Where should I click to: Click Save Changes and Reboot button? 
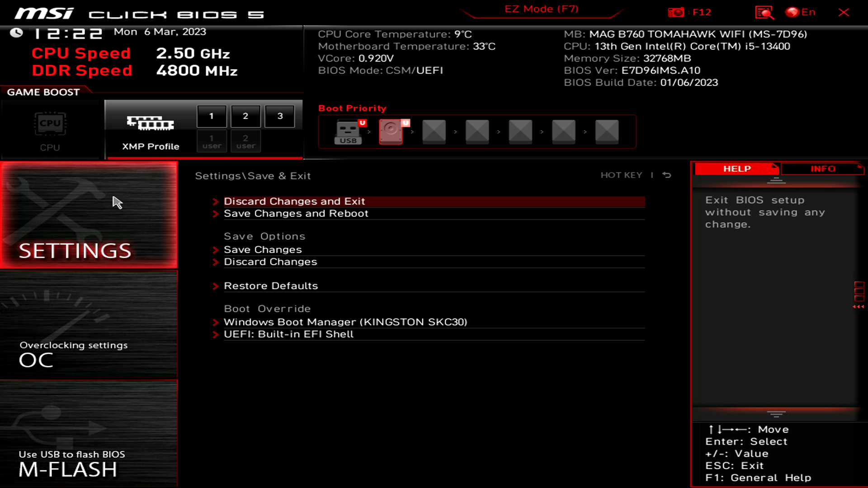[x=296, y=213]
